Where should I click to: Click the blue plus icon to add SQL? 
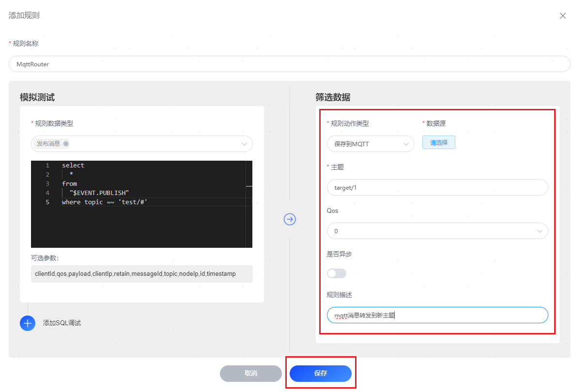(28, 323)
